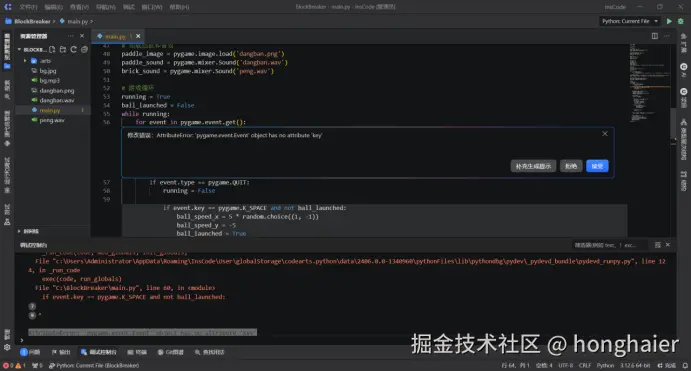692x371 pixels.
Task: Open the AI assistant icon in right sidebar
Action: [684, 67]
